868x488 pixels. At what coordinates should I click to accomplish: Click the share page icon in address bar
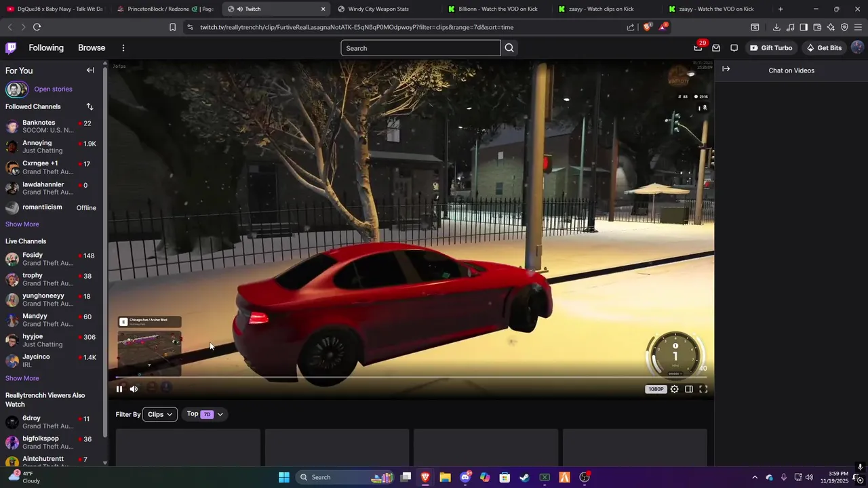coord(631,27)
